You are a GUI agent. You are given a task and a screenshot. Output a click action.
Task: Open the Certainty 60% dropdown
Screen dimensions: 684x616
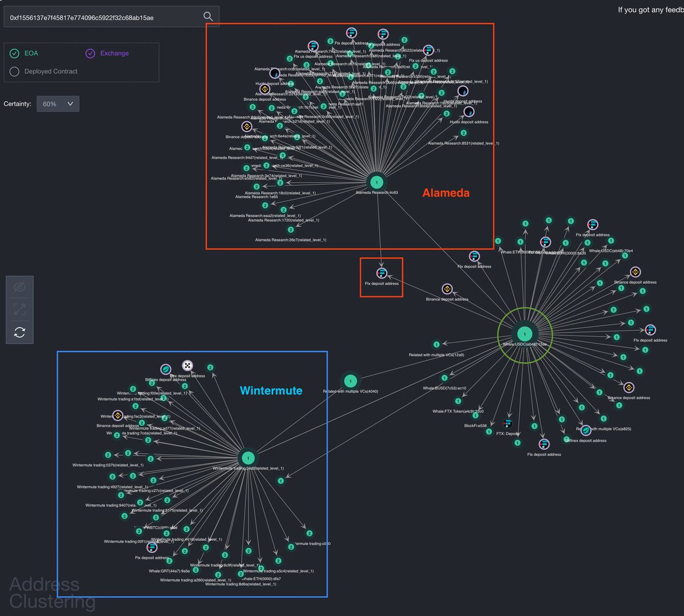(x=58, y=104)
